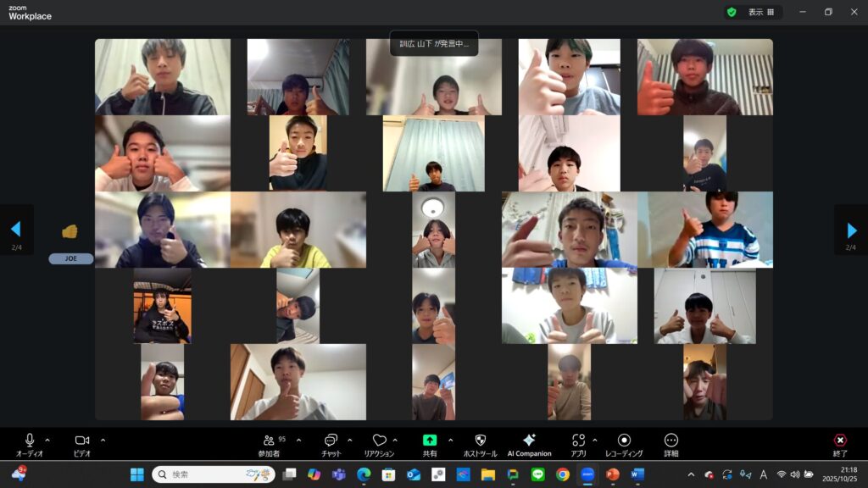The image size is (868, 488).
Task: Click the participants (参加者) icon
Action: coord(269,441)
